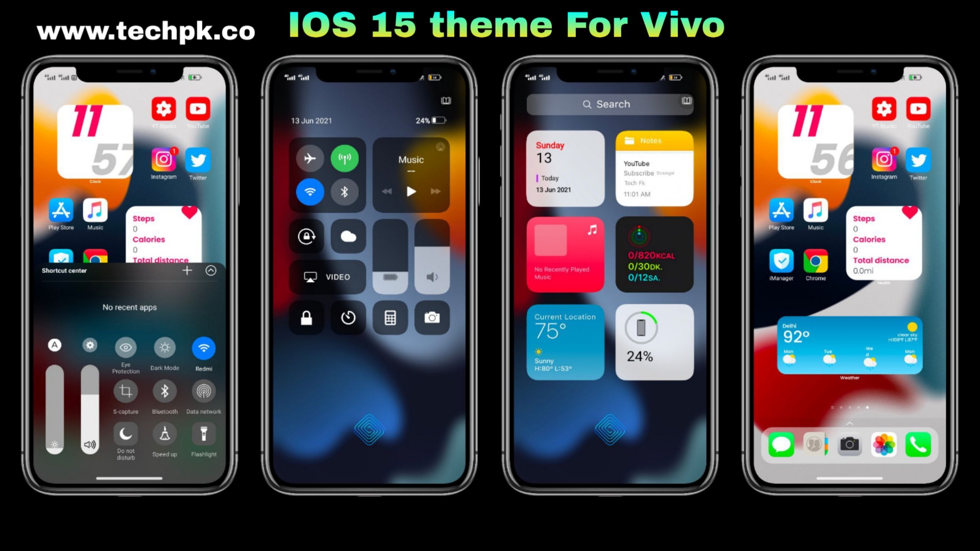Expand the Current Location weather widget

564,343
